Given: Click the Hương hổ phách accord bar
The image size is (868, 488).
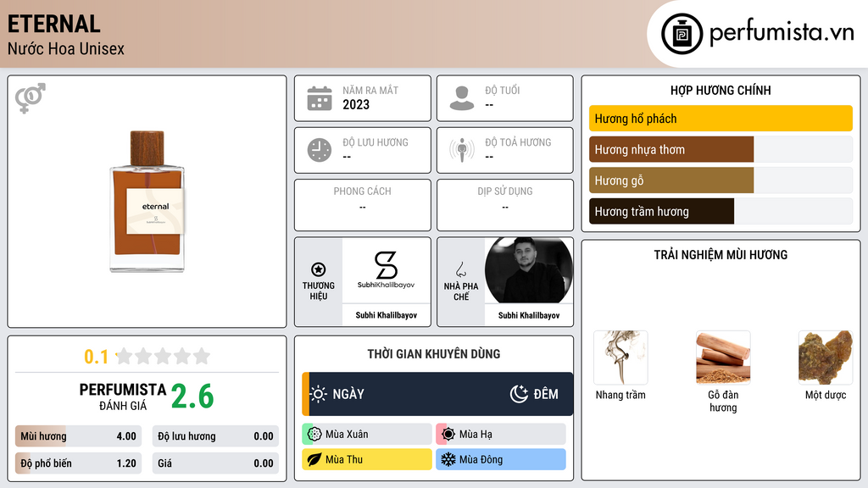Looking at the screenshot, I should click(721, 119).
